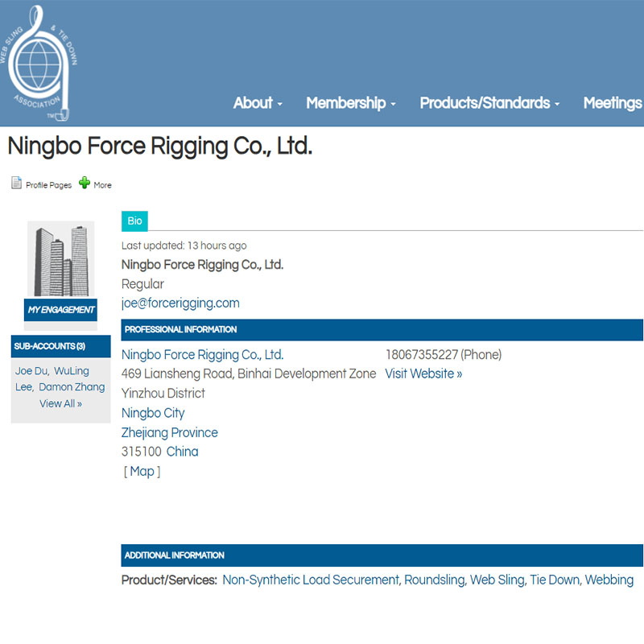The width and height of the screenshot is (644, 644).
Task: Open Joe Du sub-account profile
Action: tap(31, 371)
